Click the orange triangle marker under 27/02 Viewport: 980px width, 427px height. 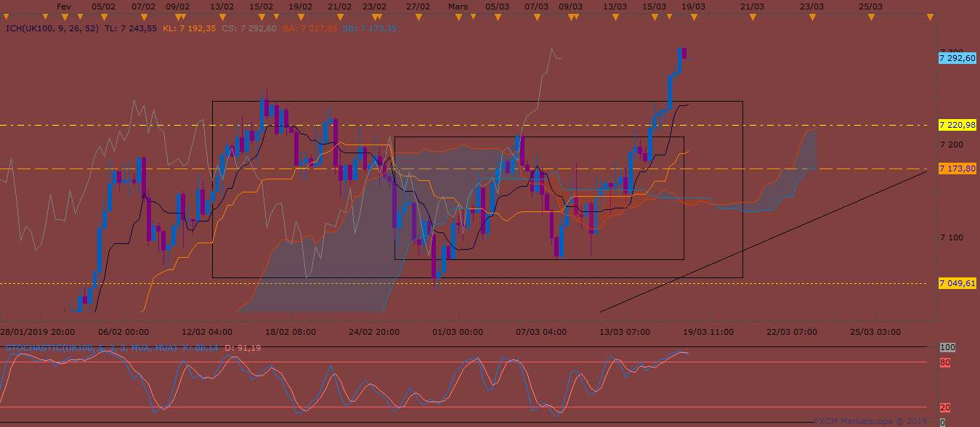point(418,17)
